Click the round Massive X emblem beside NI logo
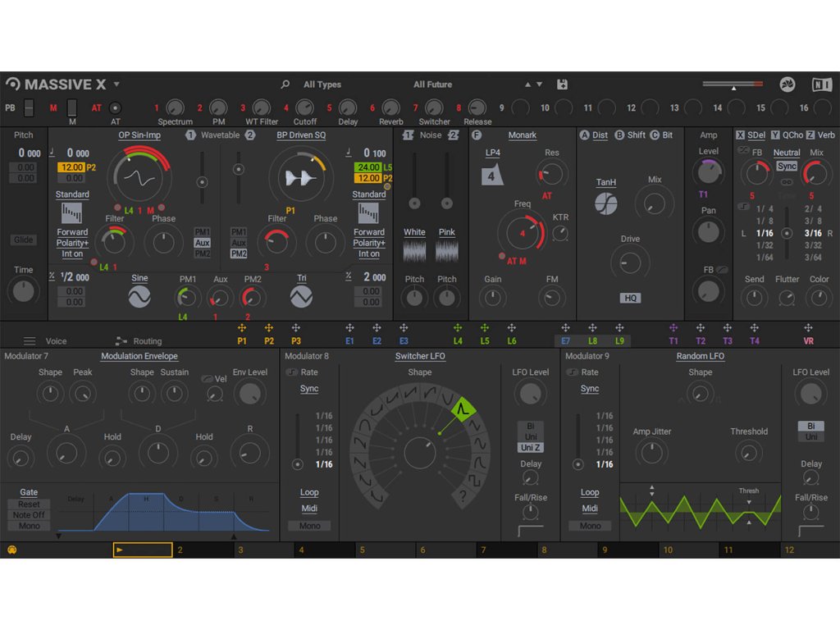 tap(787, 84)
